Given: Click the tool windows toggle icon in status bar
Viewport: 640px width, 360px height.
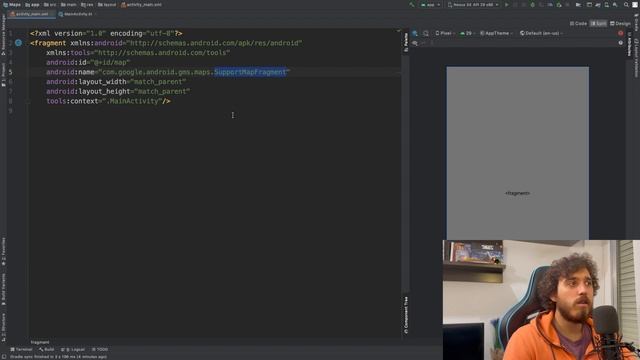Looking at the screenshot, I should tap(3, 357).
